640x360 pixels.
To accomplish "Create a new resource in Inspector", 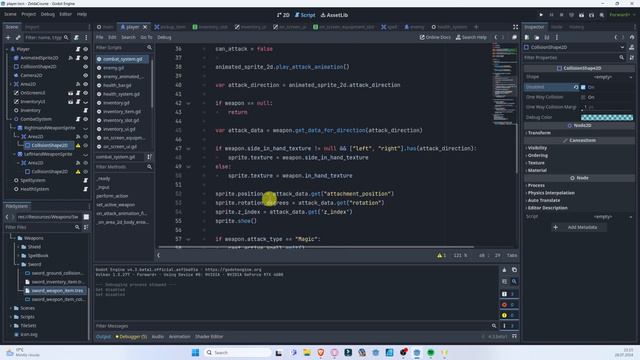I will [x=527, y=37].
